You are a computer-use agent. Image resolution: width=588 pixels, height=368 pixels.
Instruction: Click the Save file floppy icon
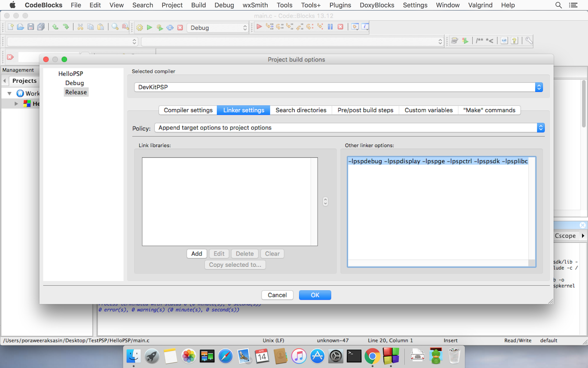(x=31, y=27)
